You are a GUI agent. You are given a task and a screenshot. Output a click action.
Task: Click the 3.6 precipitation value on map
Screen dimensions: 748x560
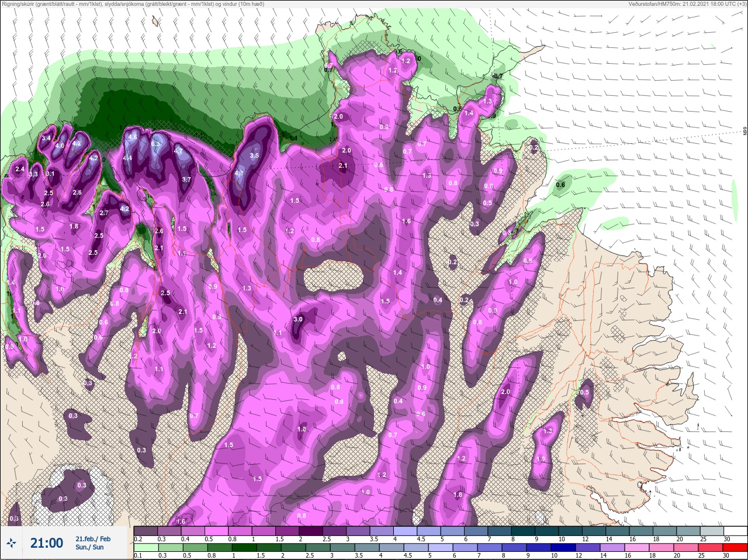[254, 155]
